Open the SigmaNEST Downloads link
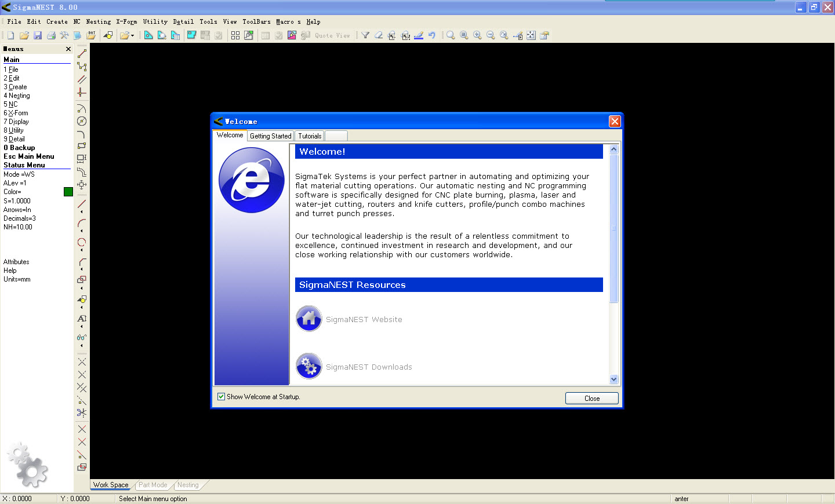The height and width of the screenshot is (504, 835). [369, 367]
